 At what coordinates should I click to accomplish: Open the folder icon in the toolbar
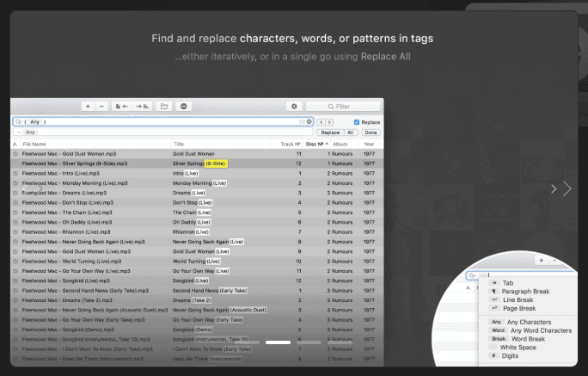tap(164, 106)
